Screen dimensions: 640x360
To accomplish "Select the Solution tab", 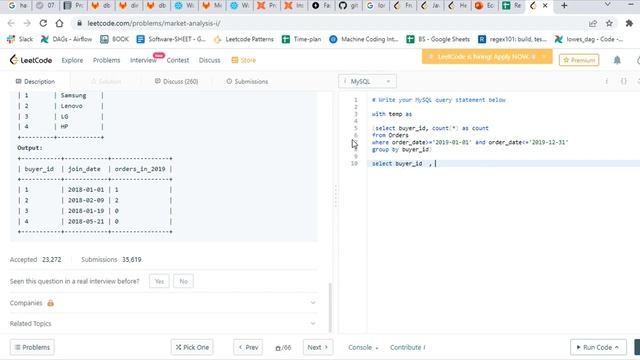I will coord(106,82).
